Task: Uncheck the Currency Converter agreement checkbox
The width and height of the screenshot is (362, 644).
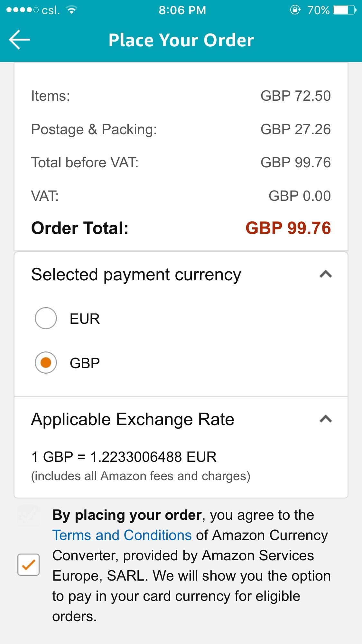Action: [x=29, y=565]
